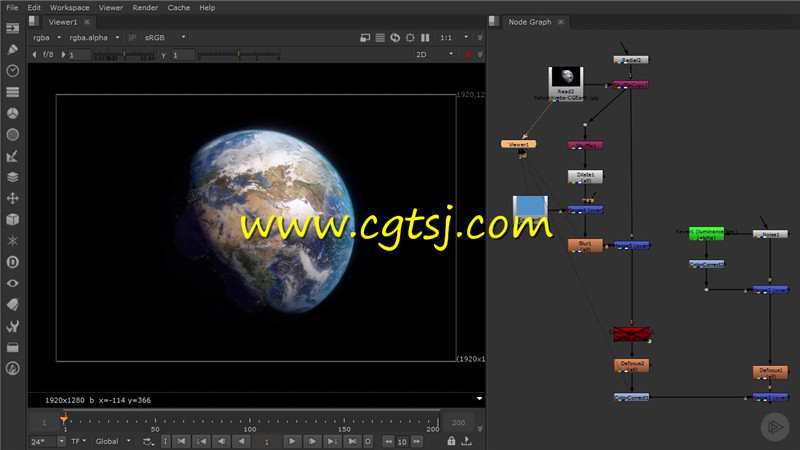Toggle the O bounce playback button

[368, 441]
